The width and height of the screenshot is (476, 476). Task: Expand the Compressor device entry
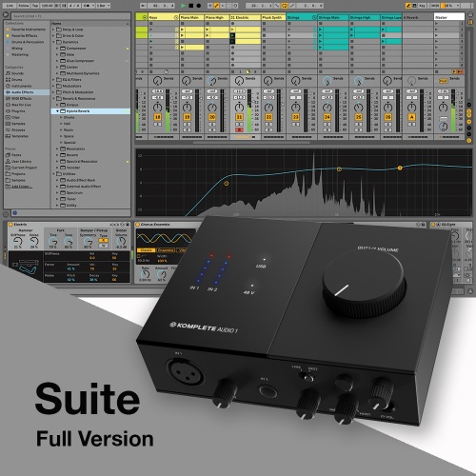57,49
